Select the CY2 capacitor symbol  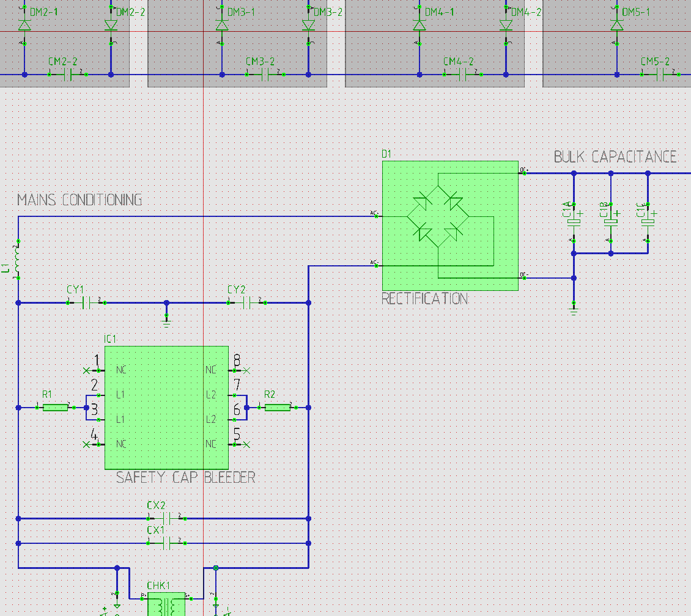[x=247, y=303]
